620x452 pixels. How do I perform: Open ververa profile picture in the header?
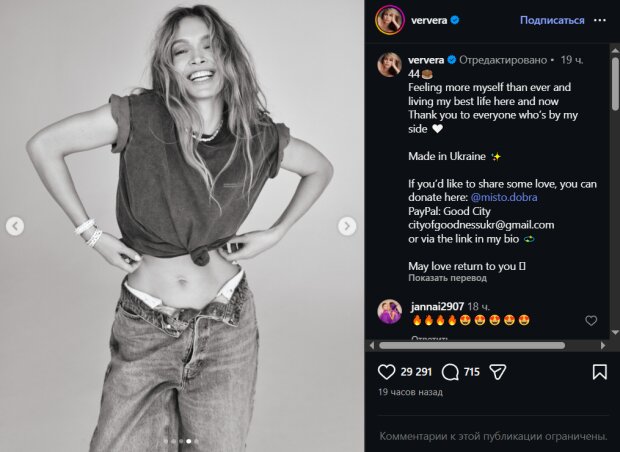point(389,19)
